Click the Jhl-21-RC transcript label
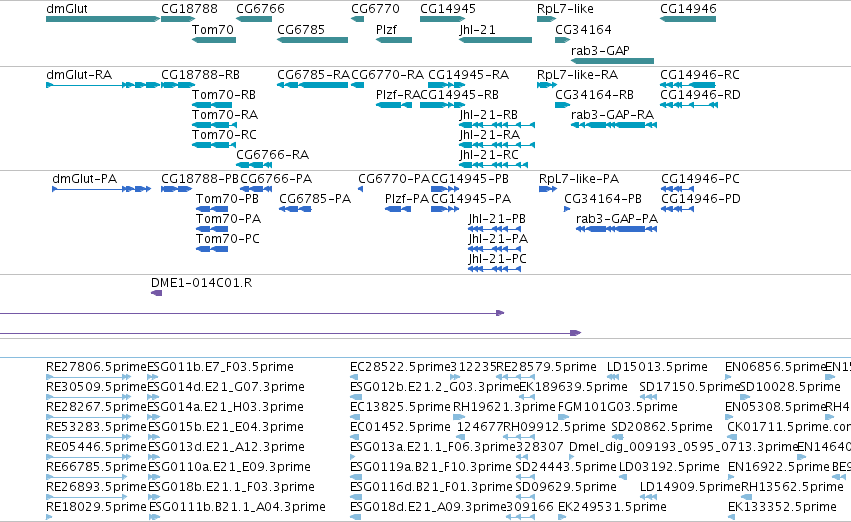 click(x=489, y=155)
